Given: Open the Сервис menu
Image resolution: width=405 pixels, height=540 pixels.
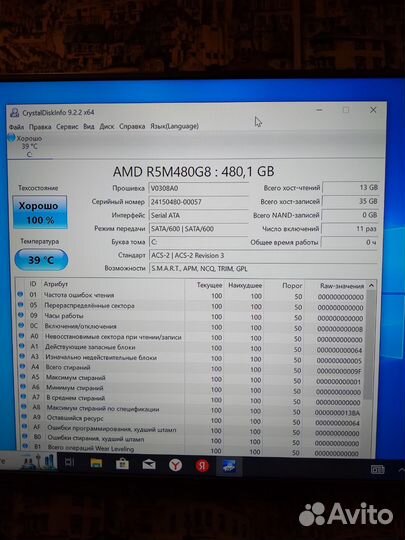Looking at the screenshot, I should [67, 127].
